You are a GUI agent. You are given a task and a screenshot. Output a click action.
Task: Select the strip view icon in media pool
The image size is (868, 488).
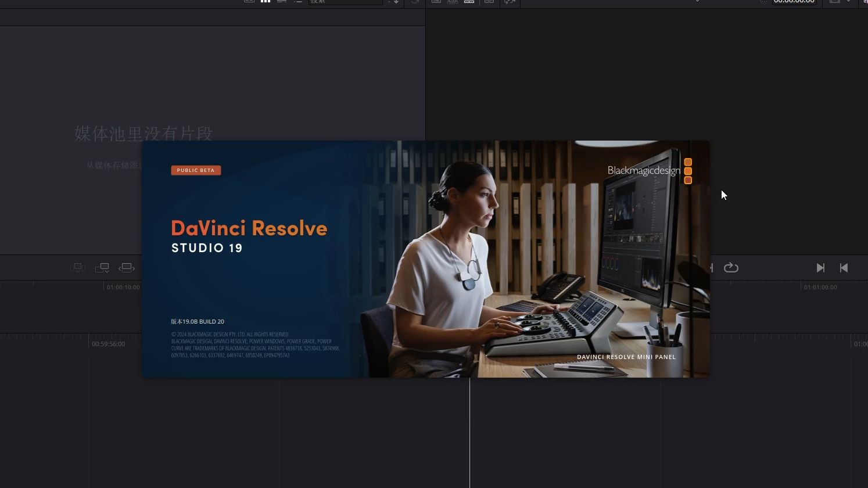click(x=282, y=2)
